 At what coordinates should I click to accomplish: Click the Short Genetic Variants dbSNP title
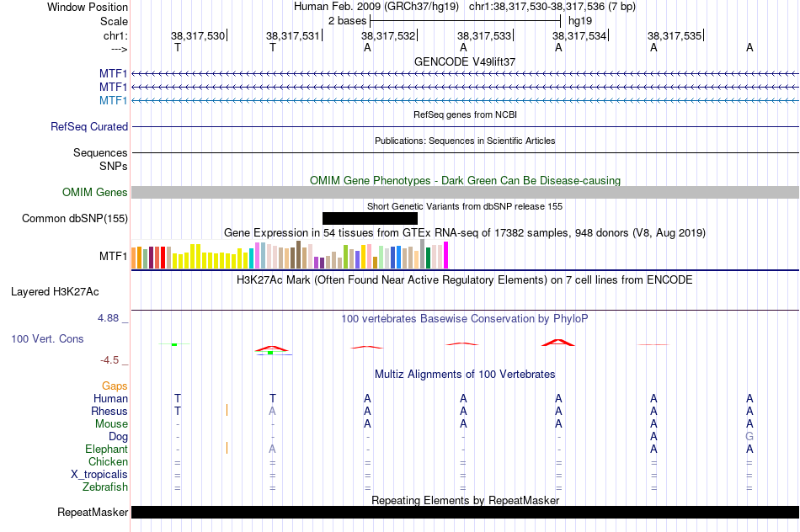coord(465,206)
